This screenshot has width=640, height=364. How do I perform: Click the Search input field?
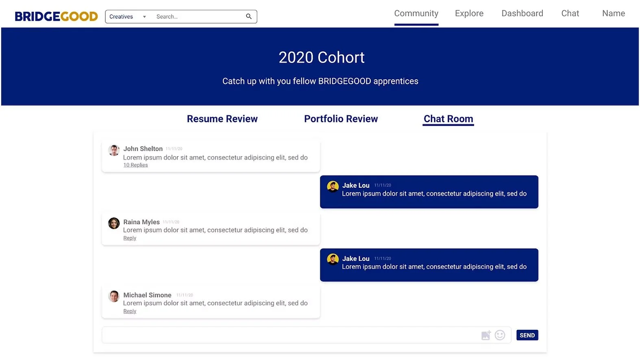click(198, 17)
